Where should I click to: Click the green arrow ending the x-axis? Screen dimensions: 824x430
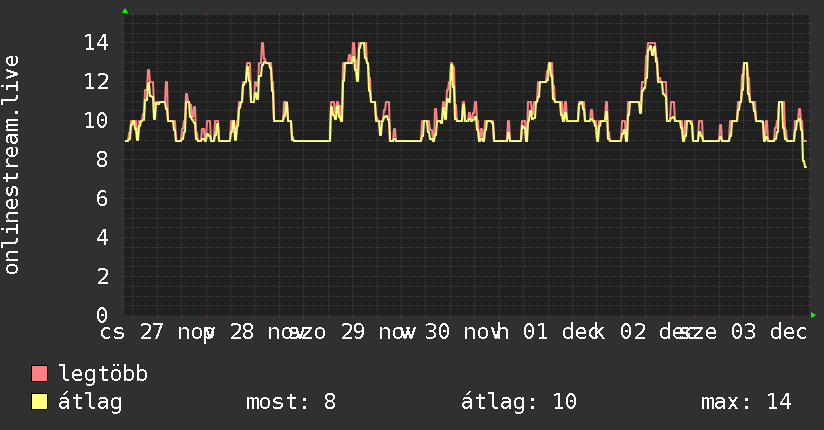click(x=813, y=315)
